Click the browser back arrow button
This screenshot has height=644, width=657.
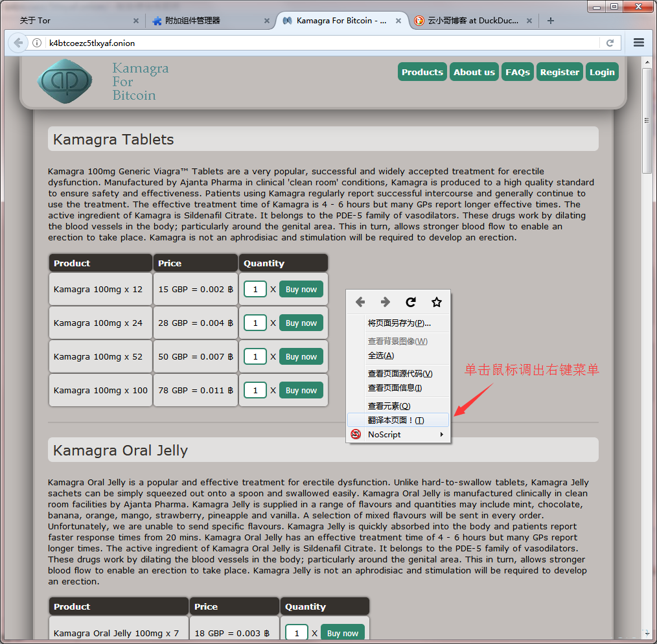pos(18,43)
